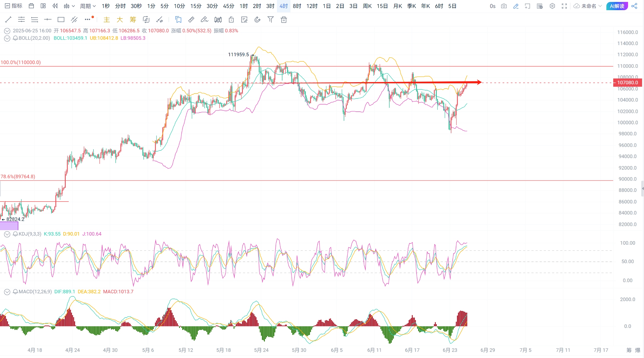Collapse the BOLL indicator with circle toggle
The width and height of the screenshot is (644, 358).
[x=7, y=38]
